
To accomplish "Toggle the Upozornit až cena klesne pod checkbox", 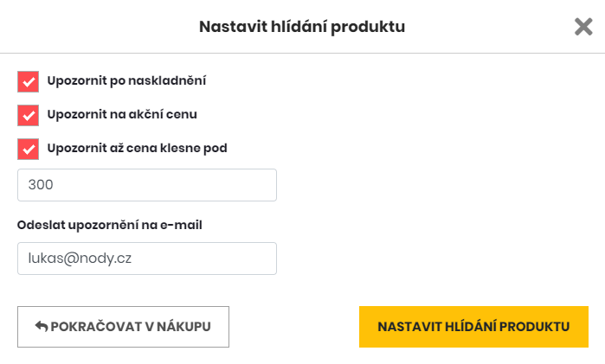I will [29, 149].
